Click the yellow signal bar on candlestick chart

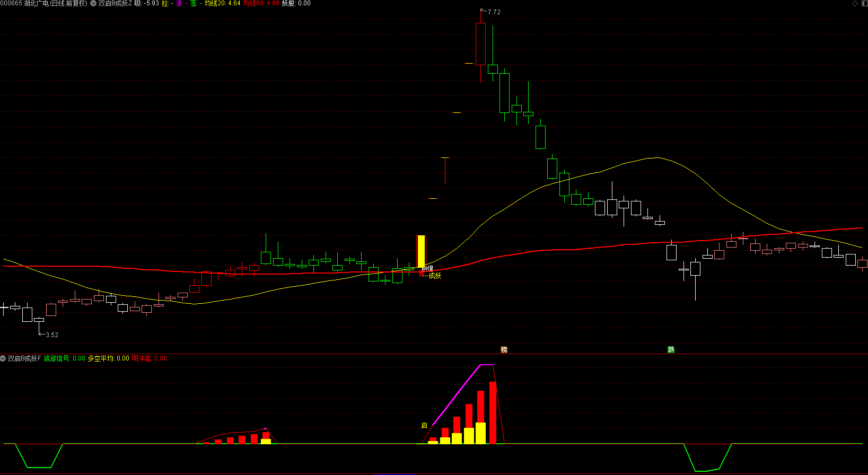[x=421, y=251]
